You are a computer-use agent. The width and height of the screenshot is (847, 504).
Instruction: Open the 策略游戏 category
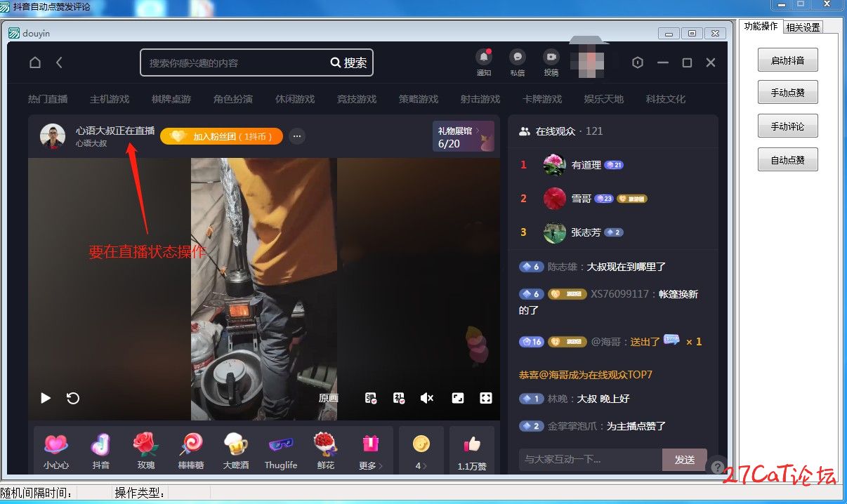[x=419, y=99]
